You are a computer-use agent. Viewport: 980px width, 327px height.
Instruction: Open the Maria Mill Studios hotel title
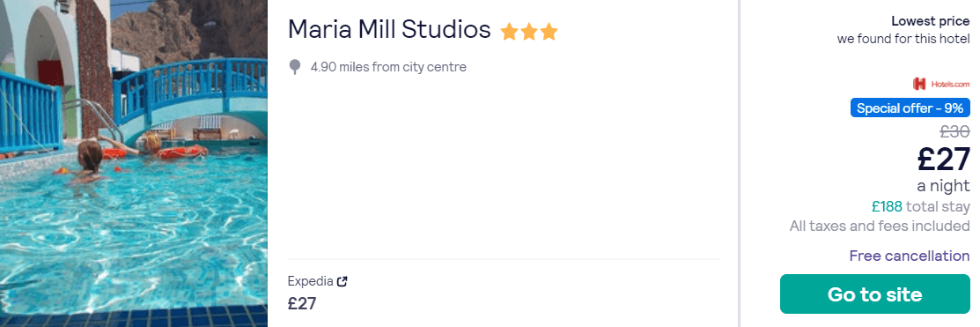(x=389, y=29)
